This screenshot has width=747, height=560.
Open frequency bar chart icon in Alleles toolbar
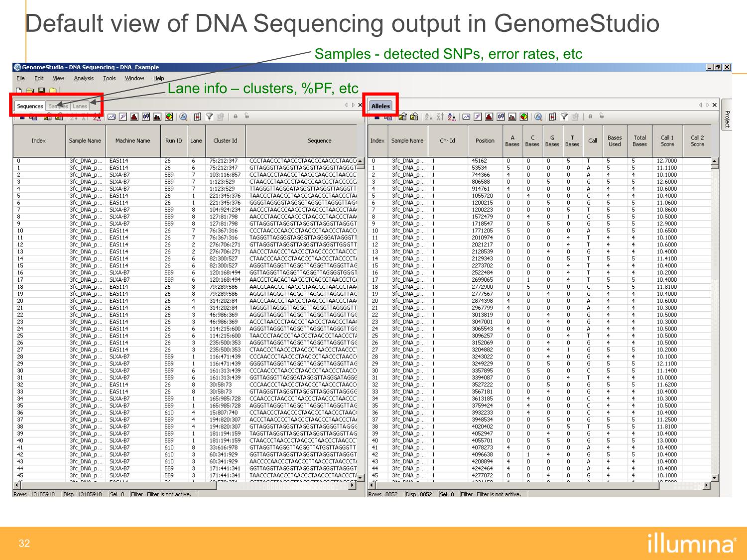(x=512, y=117)
